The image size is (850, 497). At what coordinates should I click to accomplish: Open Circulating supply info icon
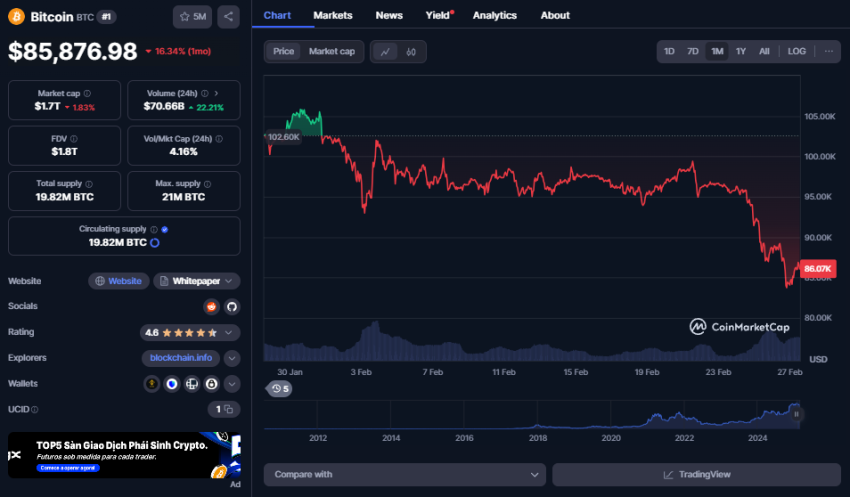[x=154, y=229]
